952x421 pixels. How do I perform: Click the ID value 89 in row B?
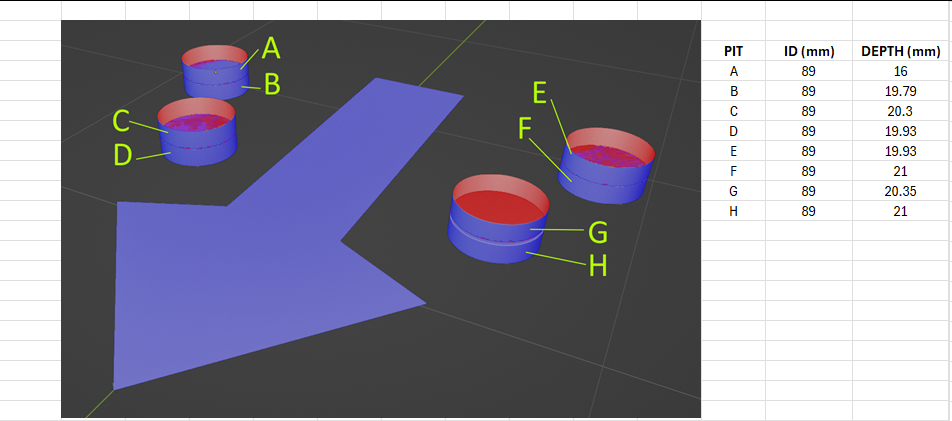click(x=809, y=91)
